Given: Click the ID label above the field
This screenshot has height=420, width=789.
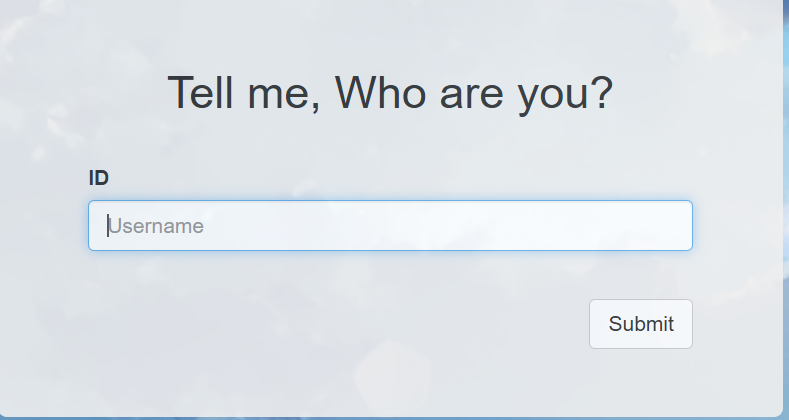Looking at the screenshot, I should tap(98, 178).
